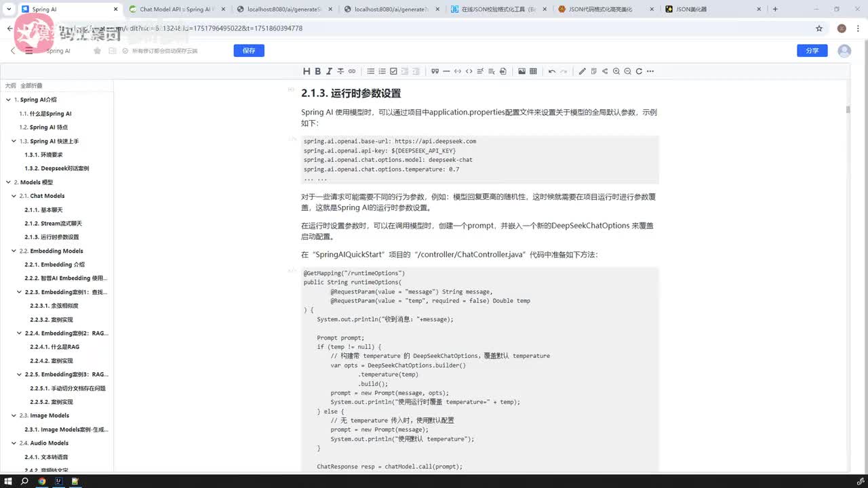
Task: Zoom out using magnifier minus icon
Action: [627, 71]
